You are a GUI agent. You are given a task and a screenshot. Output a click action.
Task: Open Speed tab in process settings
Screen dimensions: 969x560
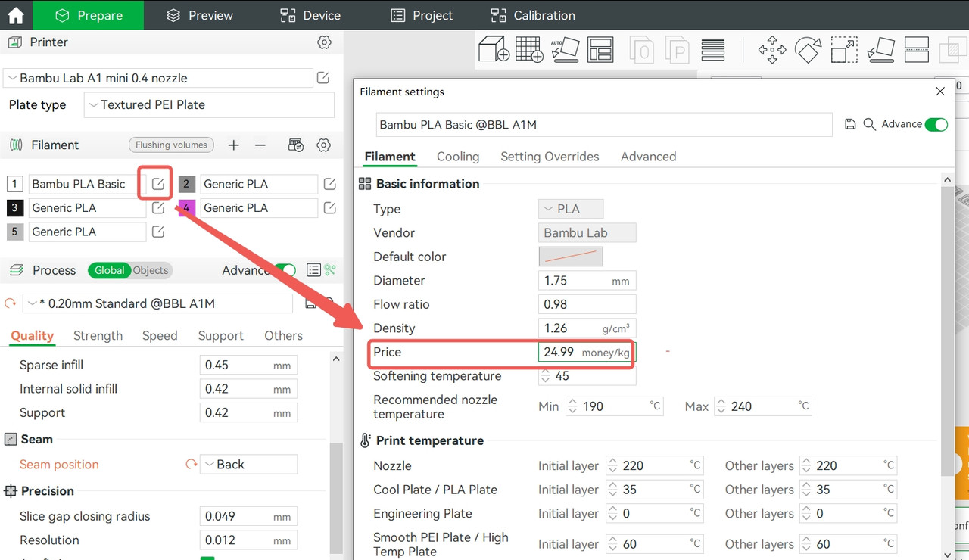tap(160, 336)
